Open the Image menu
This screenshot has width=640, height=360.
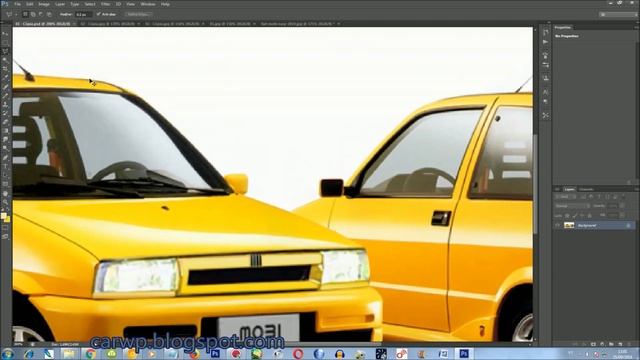point(44,4)
